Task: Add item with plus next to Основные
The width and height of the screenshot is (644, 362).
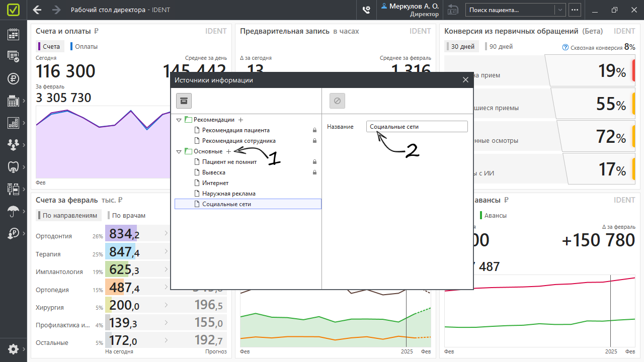Action: coord(228,151)
